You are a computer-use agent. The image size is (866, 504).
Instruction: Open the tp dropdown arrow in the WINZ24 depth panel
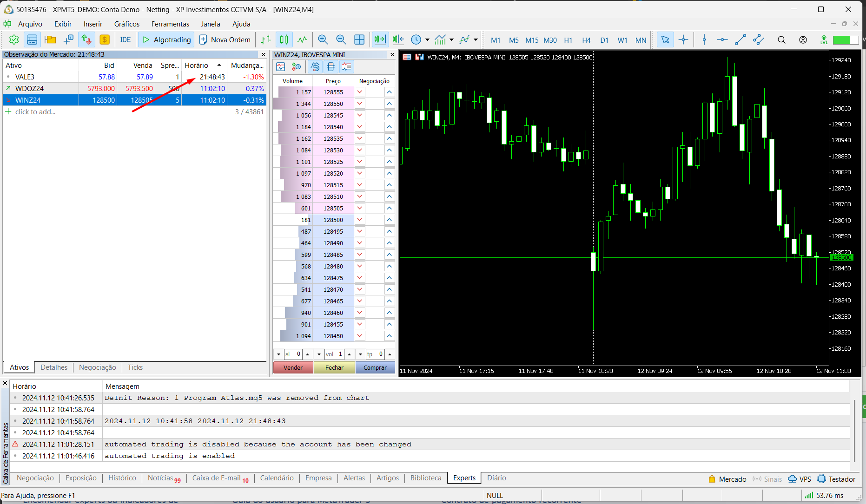coord(360,354)
